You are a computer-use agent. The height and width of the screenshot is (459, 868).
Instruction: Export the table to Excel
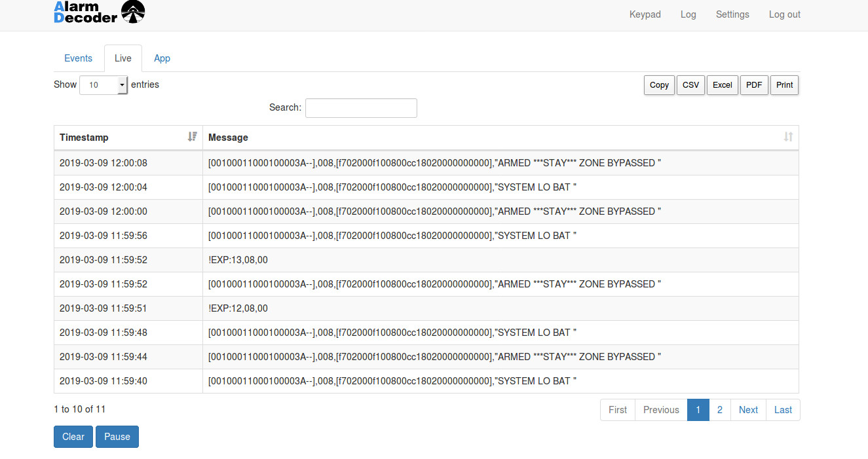point(722,85)
